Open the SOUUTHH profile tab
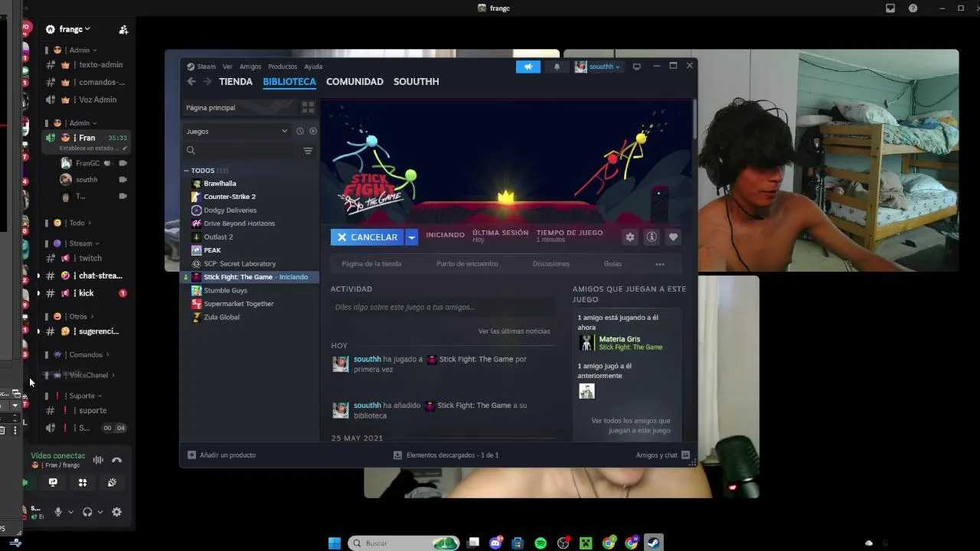This screenshot has height=551, width=980. click(416, 81)
